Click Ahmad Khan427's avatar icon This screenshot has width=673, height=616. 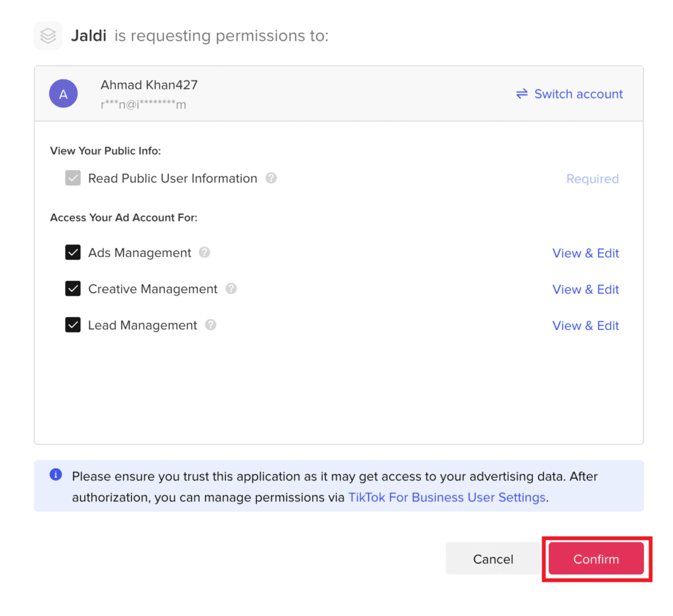click(x=63, y=93)
